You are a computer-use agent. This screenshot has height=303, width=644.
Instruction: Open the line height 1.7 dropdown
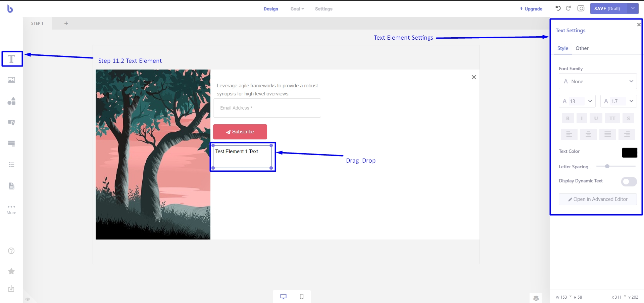coord(618,101)
